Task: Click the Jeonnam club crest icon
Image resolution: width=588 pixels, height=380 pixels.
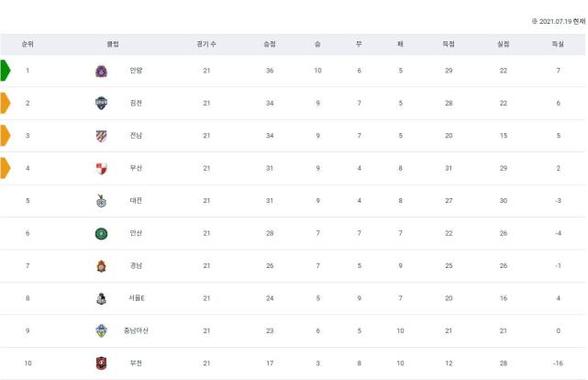Action: click(101, 136)
